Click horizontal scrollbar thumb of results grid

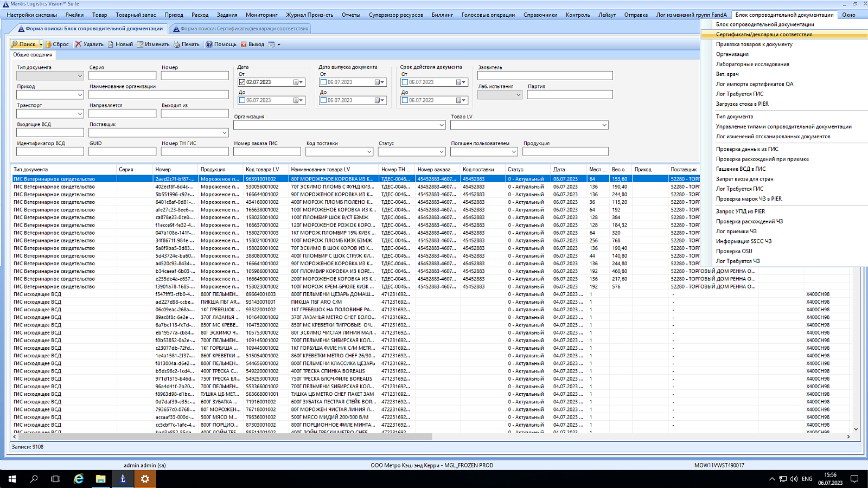[225, 436]
